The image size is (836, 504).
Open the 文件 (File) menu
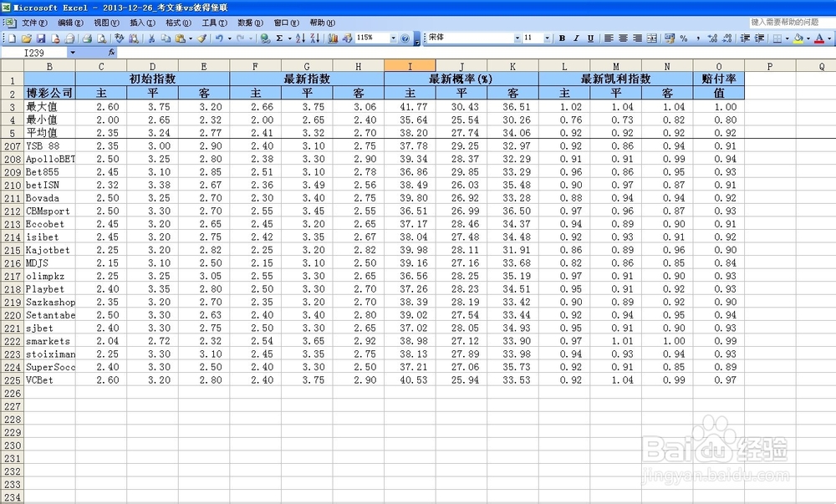(x=34, y=23)
